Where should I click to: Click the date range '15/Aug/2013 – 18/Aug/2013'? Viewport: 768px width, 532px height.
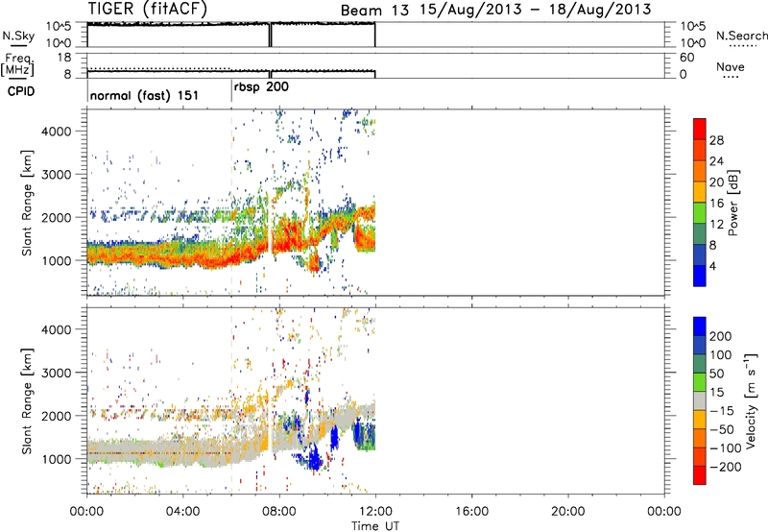pos(536,10)
